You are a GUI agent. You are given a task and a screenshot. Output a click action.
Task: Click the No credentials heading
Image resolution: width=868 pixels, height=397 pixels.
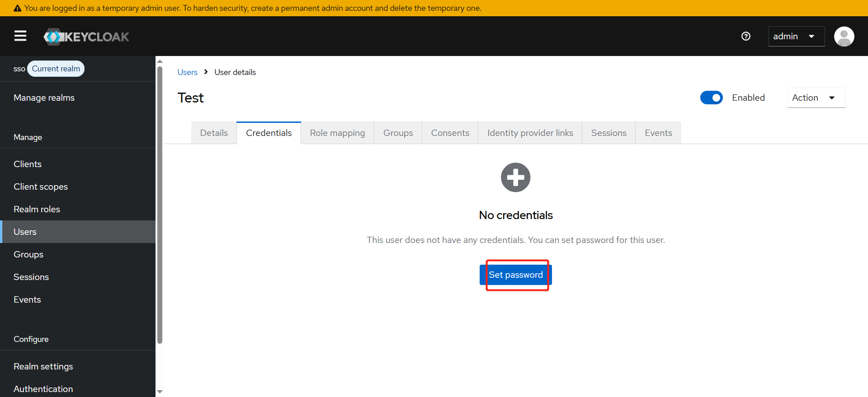pyautogui.click(x=516, y=215)
